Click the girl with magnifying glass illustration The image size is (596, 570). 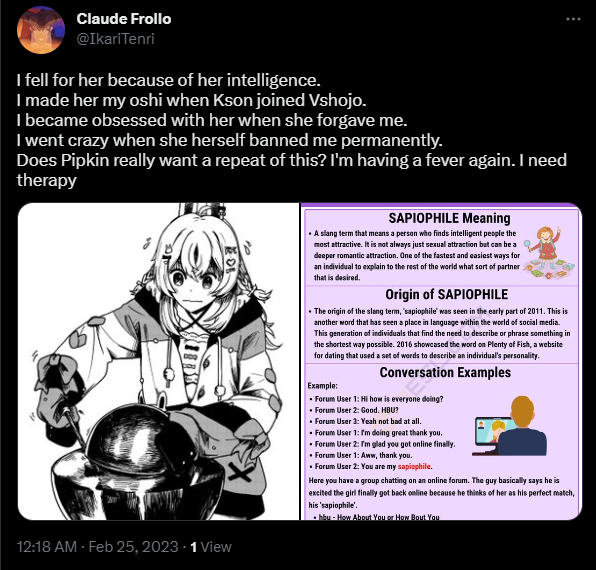coord(548,253)
